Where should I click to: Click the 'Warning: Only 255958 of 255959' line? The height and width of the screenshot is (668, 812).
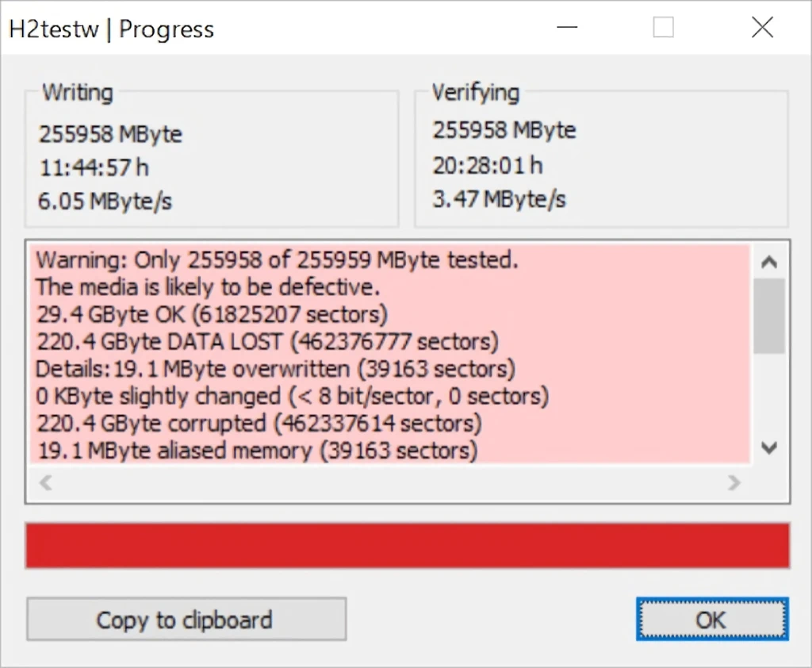point(277,259)
